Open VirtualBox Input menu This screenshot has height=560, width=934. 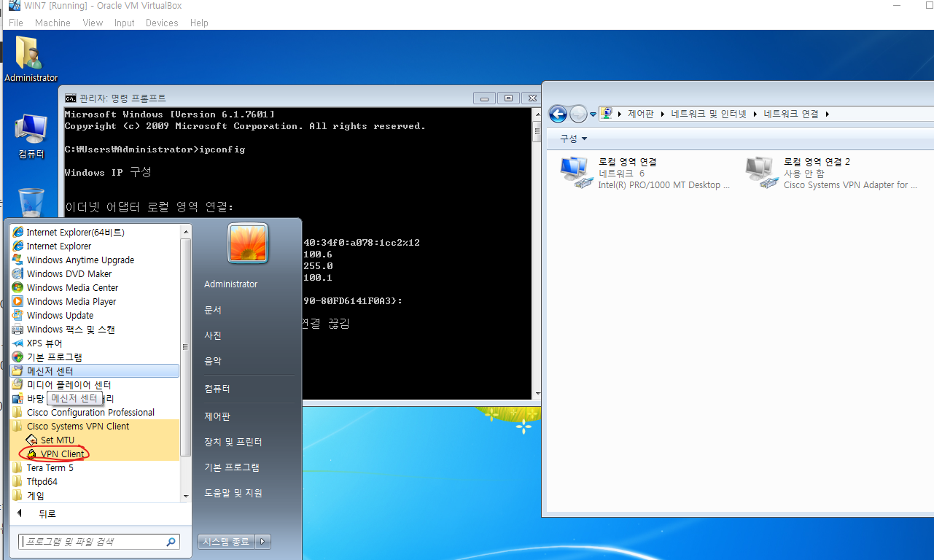(125, 23)
